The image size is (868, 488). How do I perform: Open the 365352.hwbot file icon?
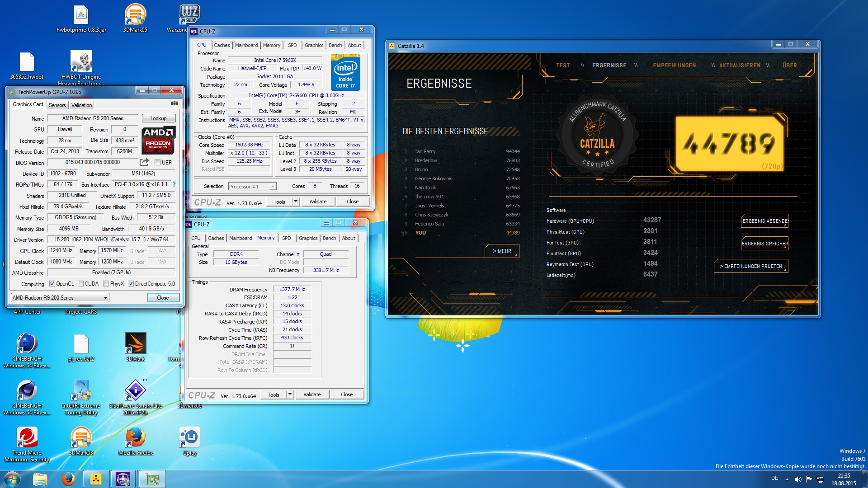27,66
